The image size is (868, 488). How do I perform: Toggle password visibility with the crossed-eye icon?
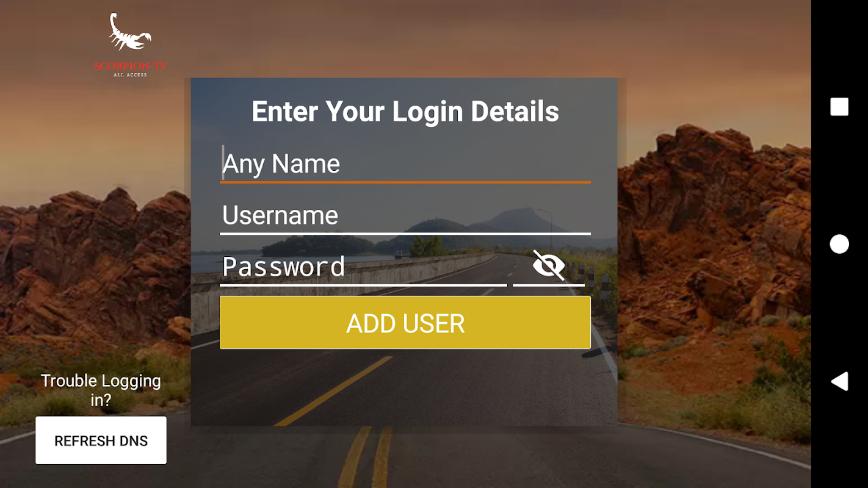pos(549,265)
